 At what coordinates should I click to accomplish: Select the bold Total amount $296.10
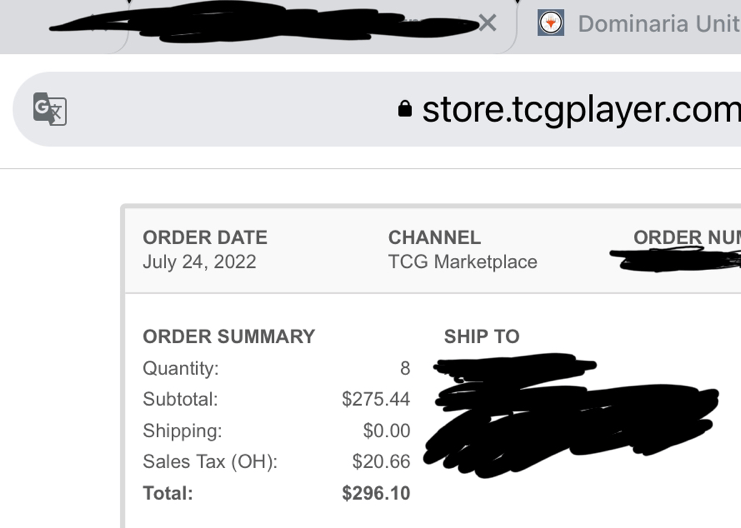point(376,493)
